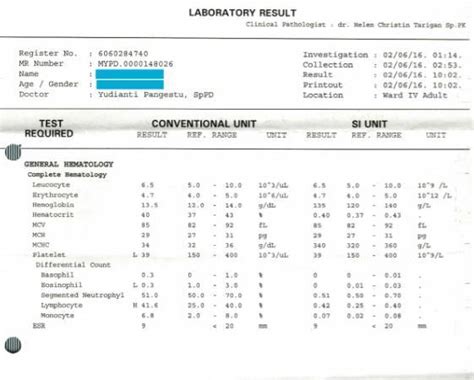The image size is (474, 380).
Task: Select the "Platelet" test name
Action: pos(49,255)
